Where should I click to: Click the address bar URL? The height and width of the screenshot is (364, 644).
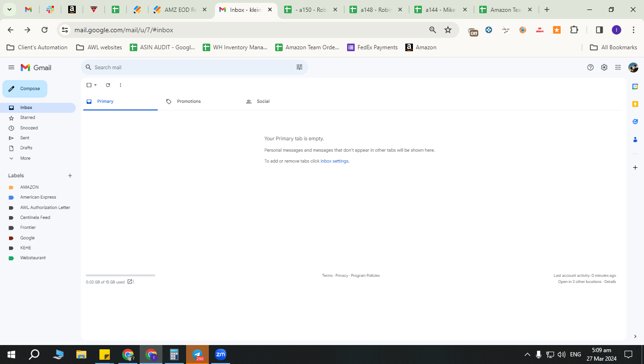[124, 30]
